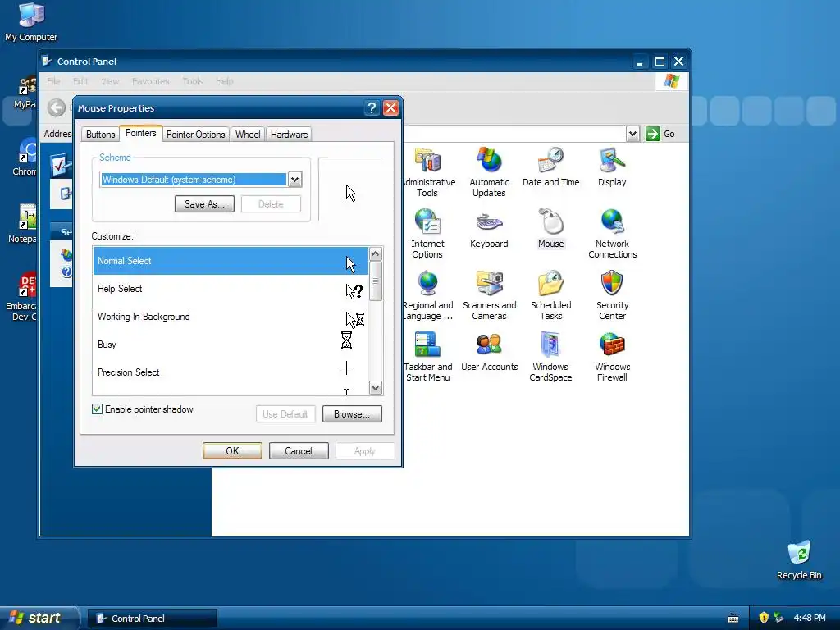Click the Save As... button
The image size is (840, 630).
point(204,204)
